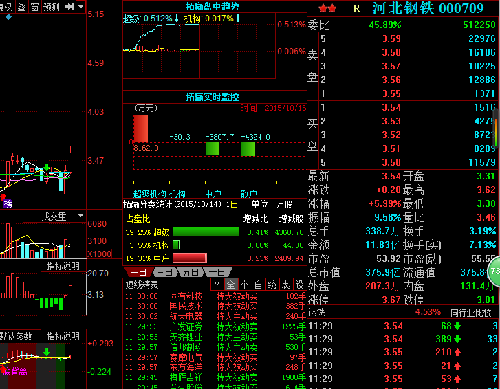
Task: Click the 涨停 limit-up price 3.67
Action: pos(391,299)
